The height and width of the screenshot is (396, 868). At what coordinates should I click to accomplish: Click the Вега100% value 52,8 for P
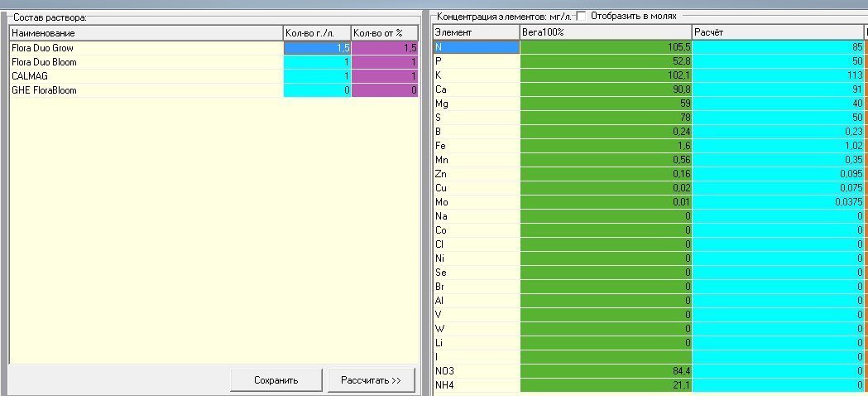click(606, 61)
